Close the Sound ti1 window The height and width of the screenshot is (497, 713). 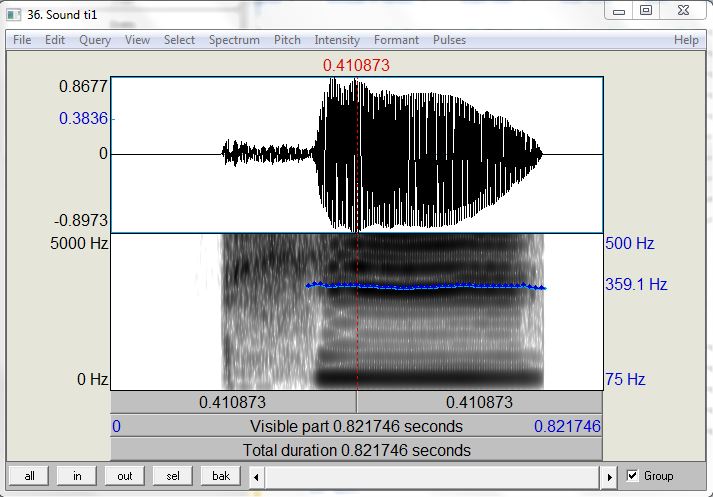(683, 11)
